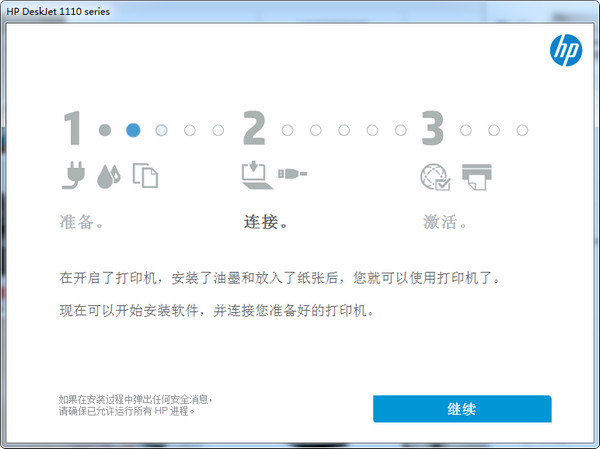Screen dimensions: 600x449
Task: Click the 准备。 step label
Action: (x=82, y=222)
